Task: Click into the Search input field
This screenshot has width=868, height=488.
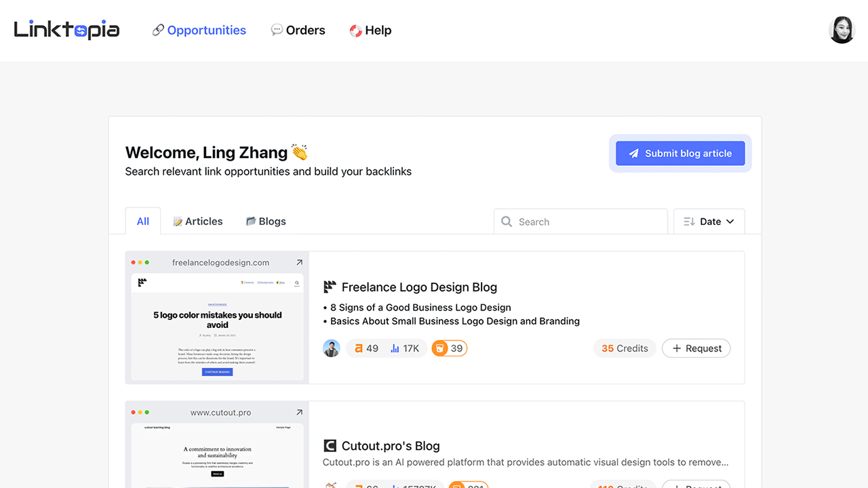Action: (581, 222)
